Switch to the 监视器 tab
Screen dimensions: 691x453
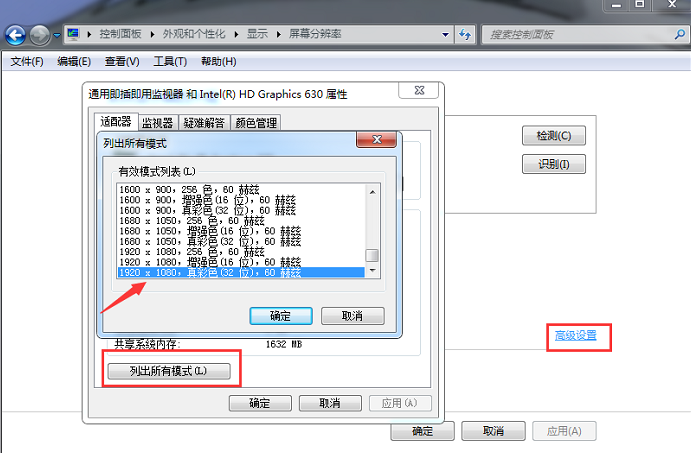(157, 123)
